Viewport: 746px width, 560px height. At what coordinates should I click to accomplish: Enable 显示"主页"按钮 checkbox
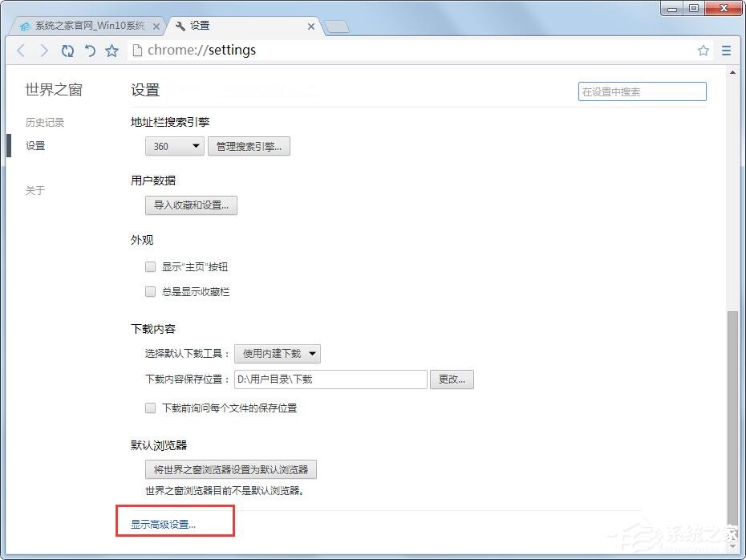150,267
